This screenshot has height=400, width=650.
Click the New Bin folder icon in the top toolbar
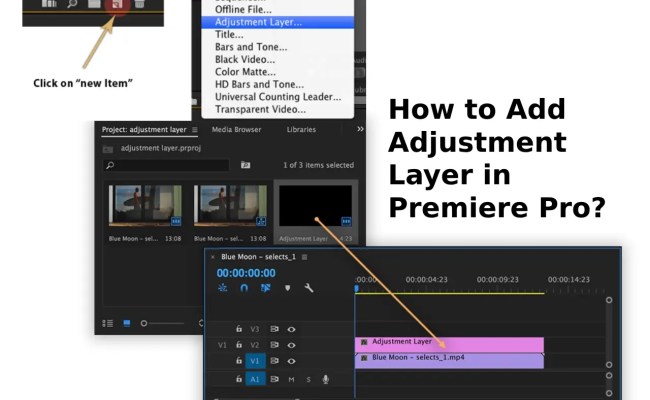click(x=94, y=4)
